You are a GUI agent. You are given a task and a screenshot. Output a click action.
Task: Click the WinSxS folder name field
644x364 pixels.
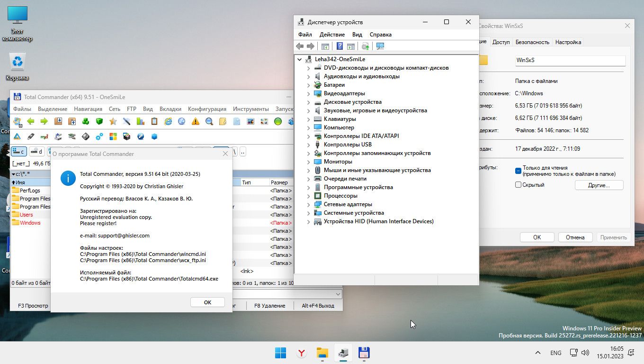click(570, 61)
